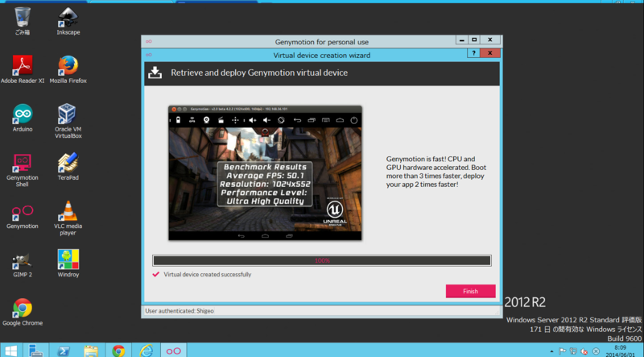The width and height of the screenshot is (644, 357).
Task: Click the network tray icon
Action: click(573, 351)
